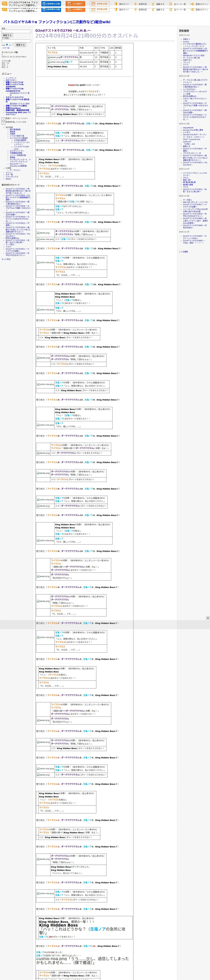Click 全ページ一覧 in the lower header row
Screen dimensions: 210x980
click(178, 9)
